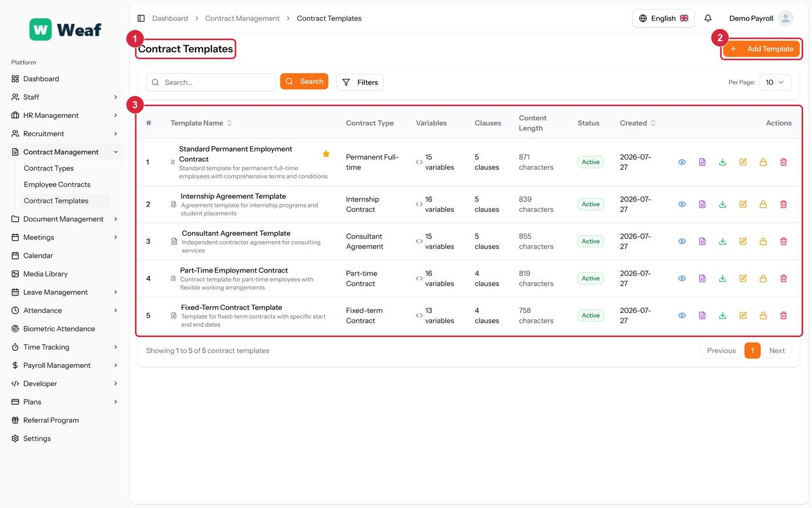This screenshot has width=812, height=508.
Task: Open purple document icon for Consultant Agreement Template
Action: (702, 242)
